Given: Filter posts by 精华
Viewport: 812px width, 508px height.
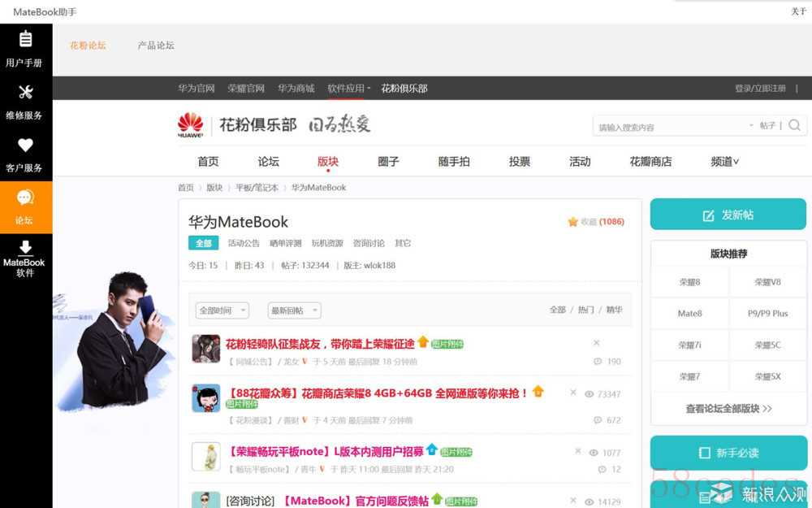Looking at the screenshot, I should coord(614,310).
